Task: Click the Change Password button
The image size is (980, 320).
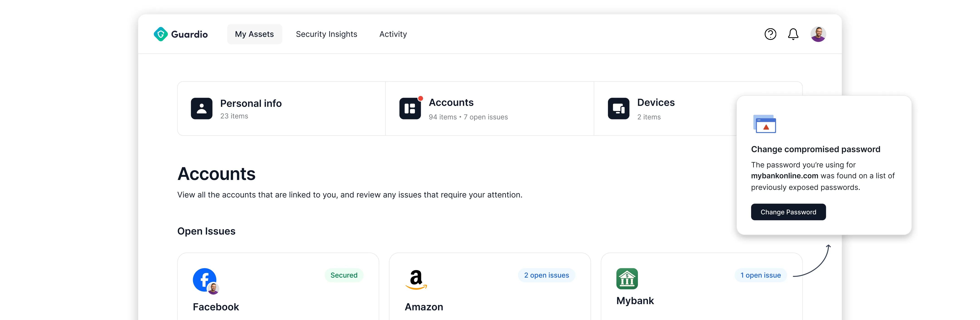Action: click(x=788, y=212)
